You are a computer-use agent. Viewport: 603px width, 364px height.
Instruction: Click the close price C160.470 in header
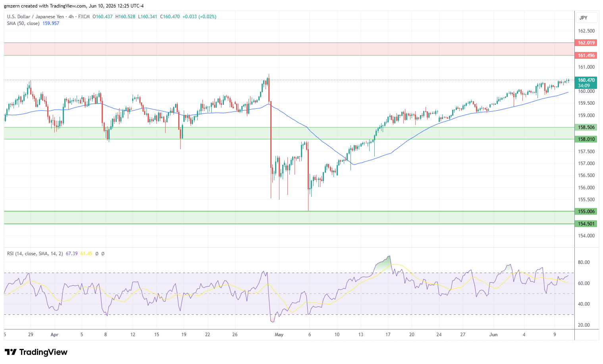170,17
